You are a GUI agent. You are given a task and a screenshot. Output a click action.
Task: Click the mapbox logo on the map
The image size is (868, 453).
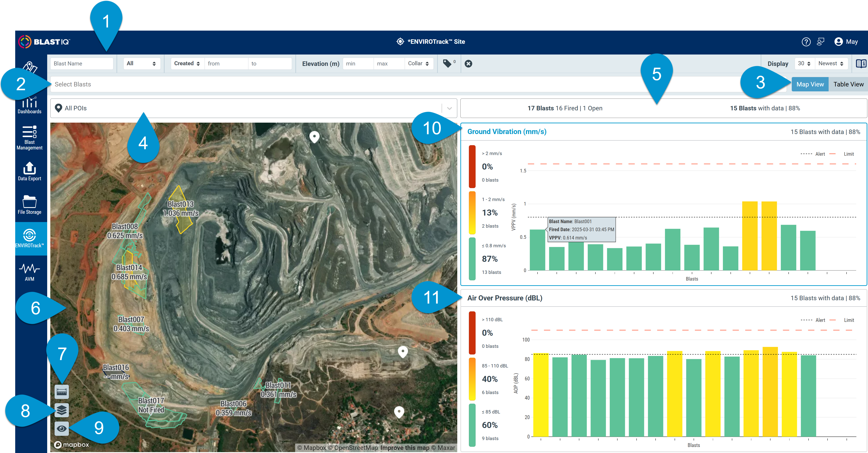pyautogui.click(x=72, y=445)
